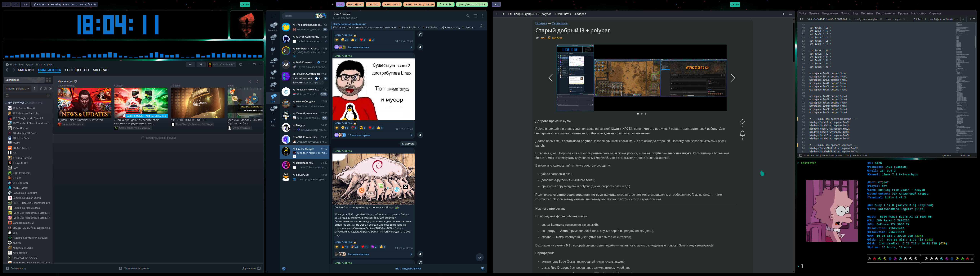
Task: Open 'Друзья и чат' in Steam
Action: [252, 268]
